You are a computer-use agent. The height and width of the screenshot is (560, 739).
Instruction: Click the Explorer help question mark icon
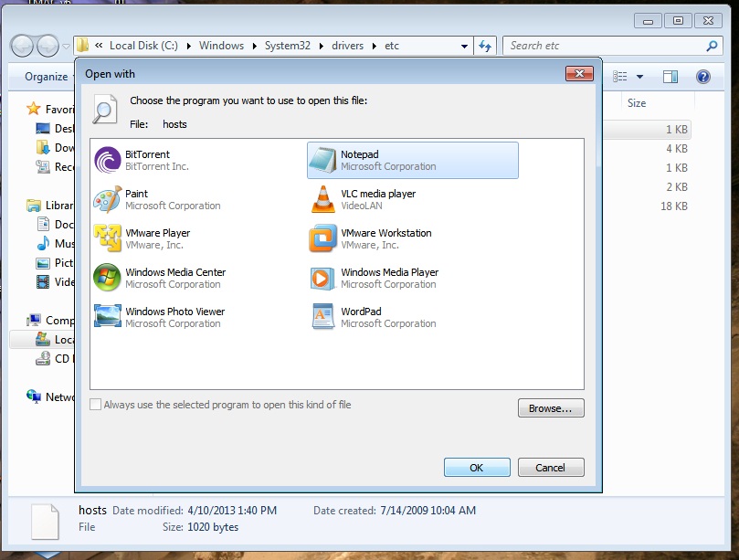pos(702,77)
